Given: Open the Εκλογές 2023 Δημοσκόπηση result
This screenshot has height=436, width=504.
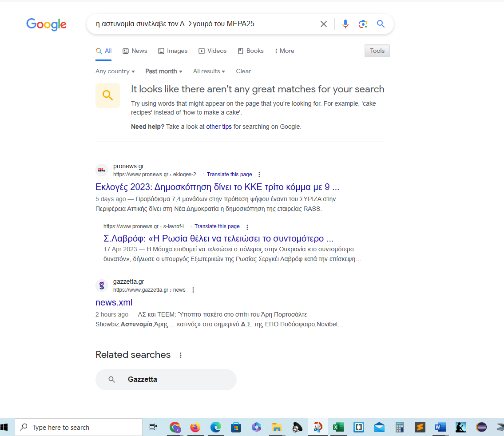Looking at the screenshot, I should (217, 187).
